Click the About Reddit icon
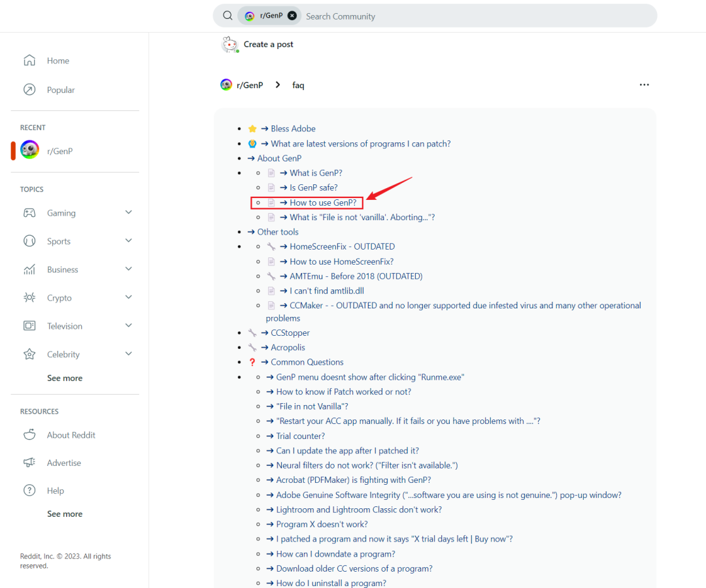Image resolution: width=706 pixels, height=588 pixels. [x=29, y=435]
